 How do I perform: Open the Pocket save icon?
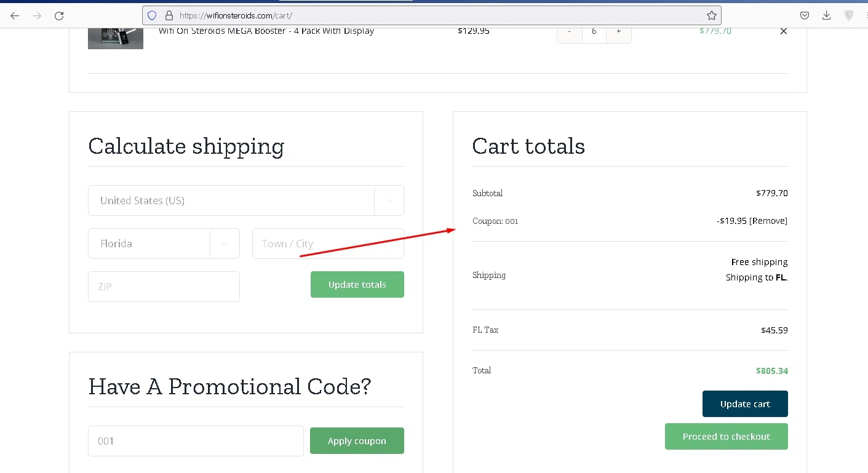click(x=804, y=15)
